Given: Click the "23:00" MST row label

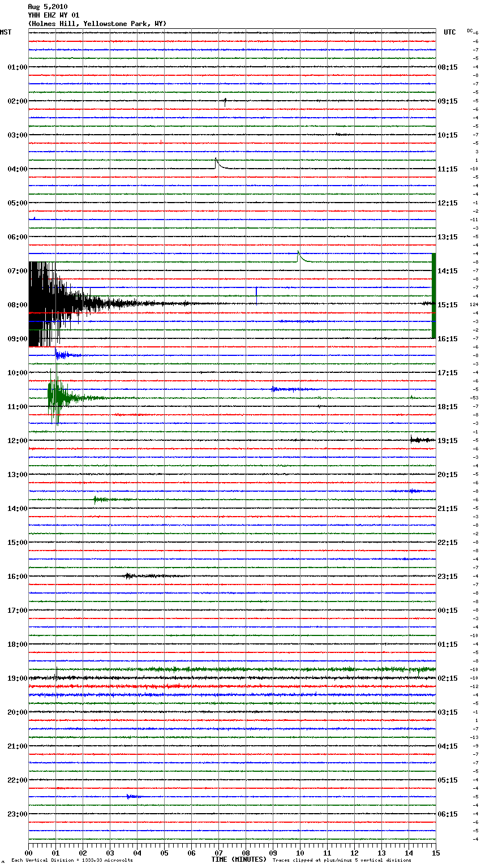Looking at the screenshot, I should pos(17,814).
